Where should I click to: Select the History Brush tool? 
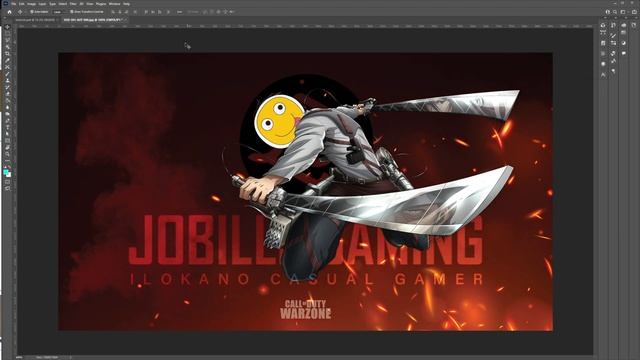tap(7, 87)
